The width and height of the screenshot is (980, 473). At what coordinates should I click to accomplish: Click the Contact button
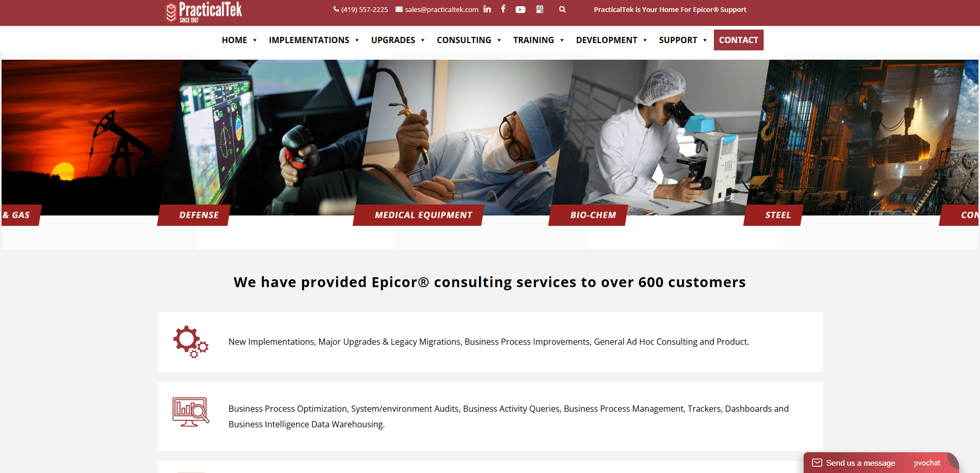739,40
